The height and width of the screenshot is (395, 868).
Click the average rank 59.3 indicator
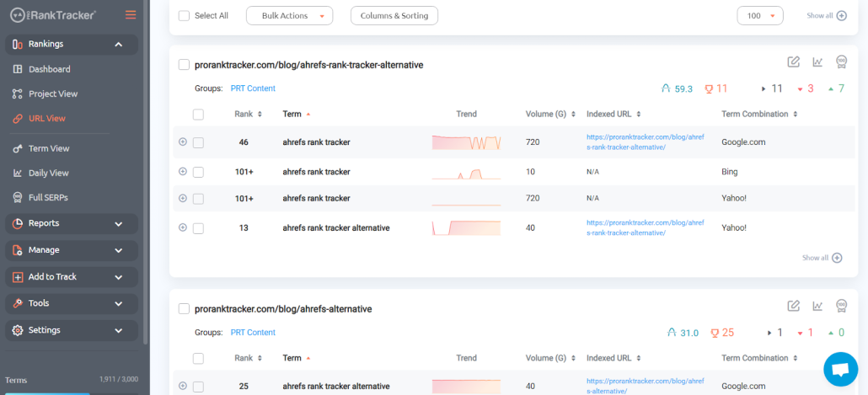[x=677, y=88]
